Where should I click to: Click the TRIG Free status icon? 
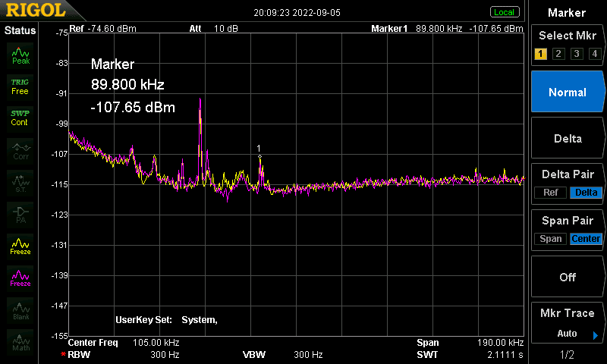pos(20,87)
